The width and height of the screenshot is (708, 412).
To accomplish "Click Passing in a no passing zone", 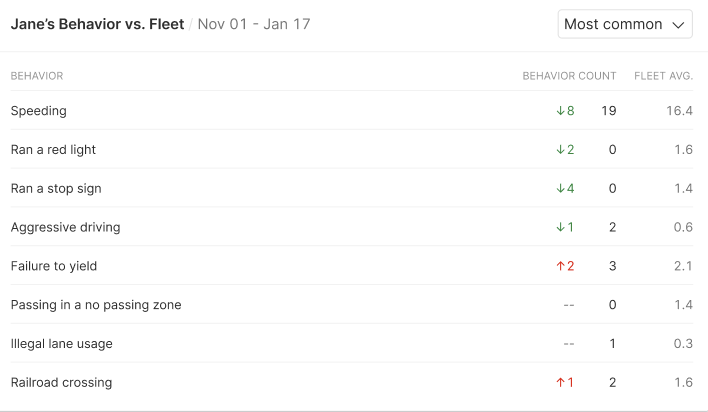I will (96, 305).
